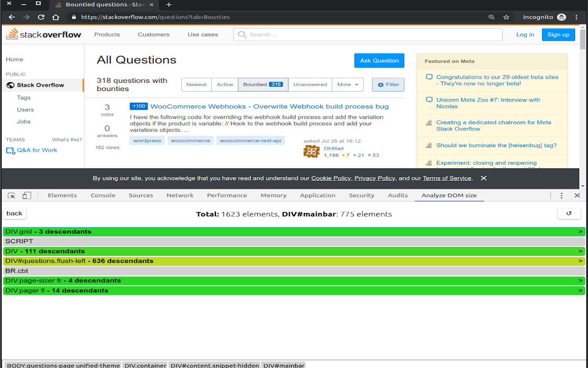Open the WooCommerce Webhooks question link
This screenshot has height=368, width=588.
(x=269, y=106)
